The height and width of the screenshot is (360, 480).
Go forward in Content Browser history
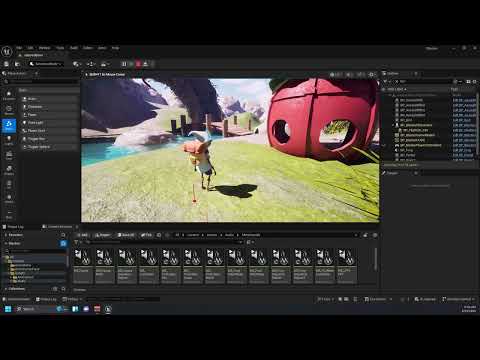click(167, 235)
